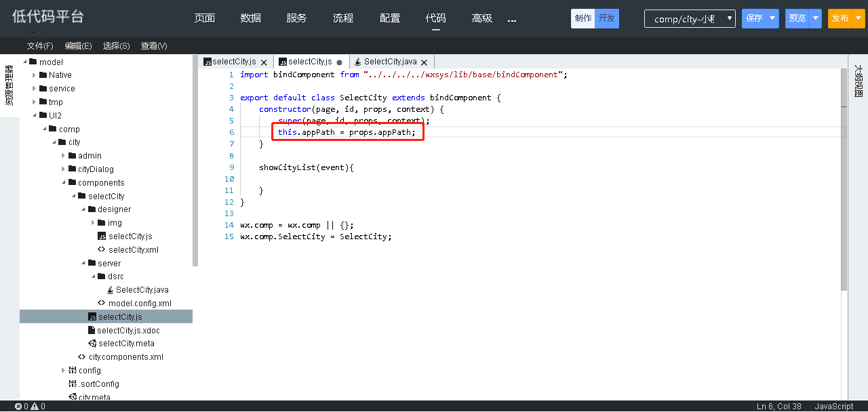The width and height of the screenshot is (868, 412).
Task: Click the SelectCity.java tab close icon
Action: tap(425, 62)
